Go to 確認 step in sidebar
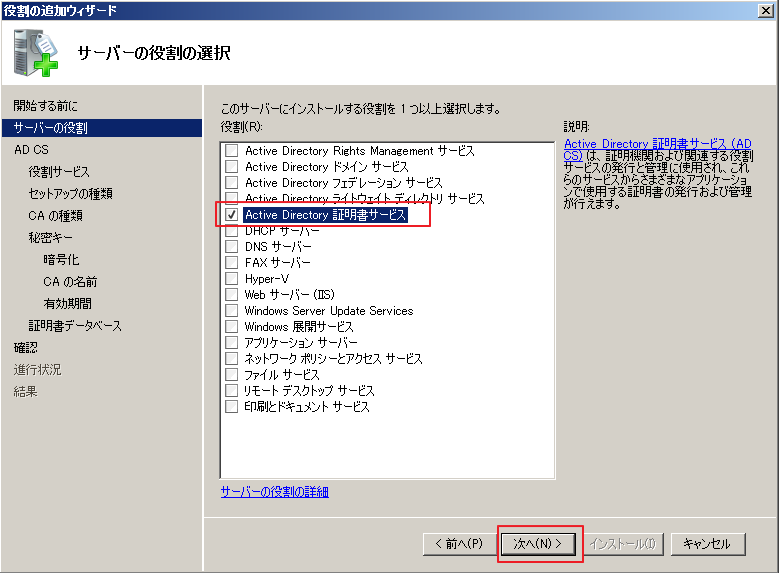This screenshot has width=779, height=573. coord(25,348)
